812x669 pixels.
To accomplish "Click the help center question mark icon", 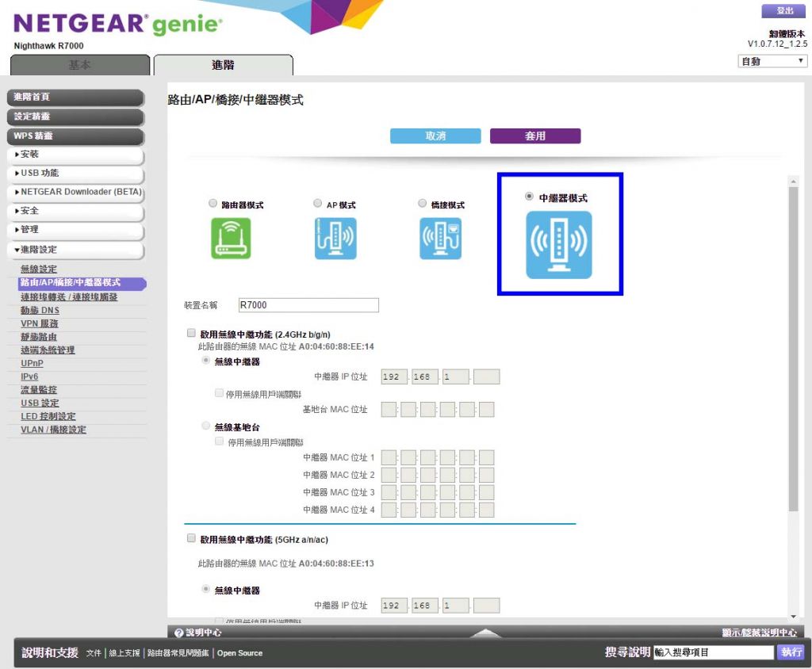I will [179, 633].
